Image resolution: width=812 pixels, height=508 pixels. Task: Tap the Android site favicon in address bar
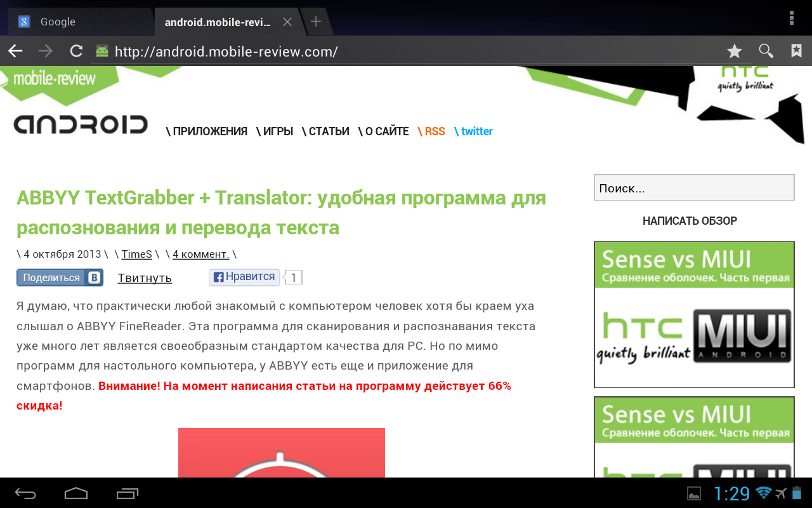[x=102, y=51]
